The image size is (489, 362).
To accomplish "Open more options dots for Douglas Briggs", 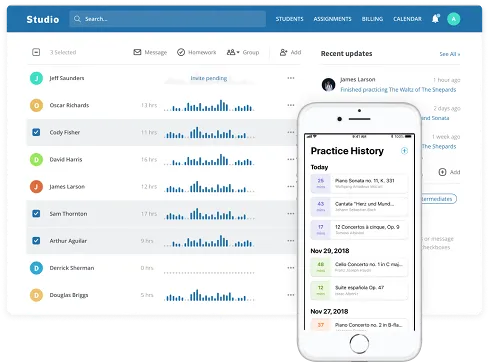I will point(291,295).
